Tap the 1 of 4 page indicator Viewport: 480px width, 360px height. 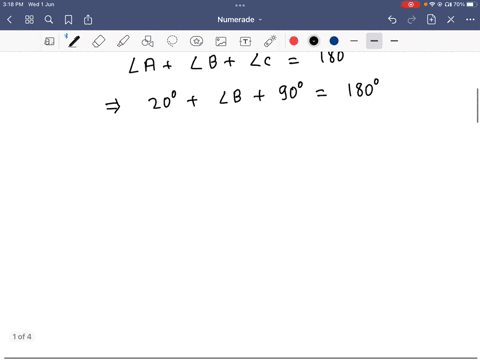[x=22, y=337]
